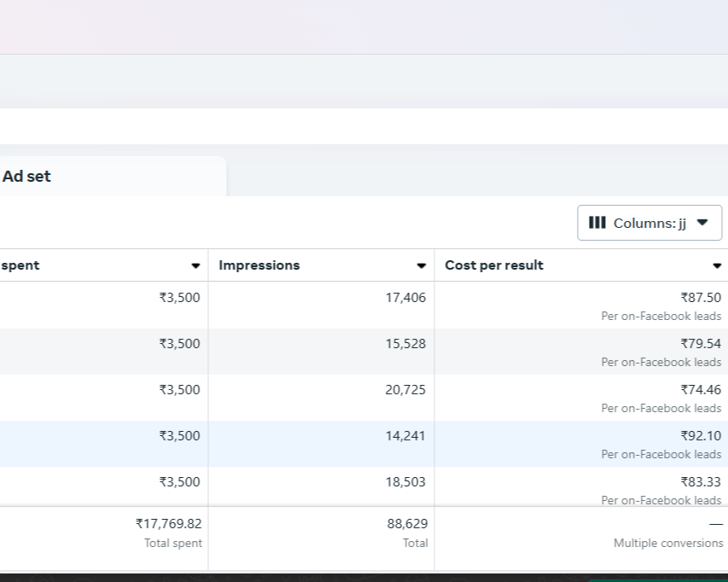728x582 pixels.
Task: Click ₹3,500 spent in the 18,503 row
Action: pos(179,482)
